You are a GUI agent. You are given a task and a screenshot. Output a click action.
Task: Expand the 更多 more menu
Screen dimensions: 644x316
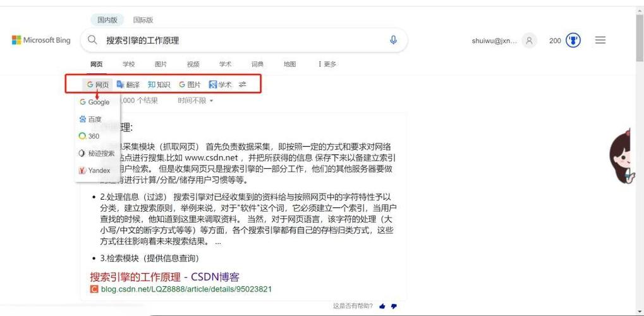[327, 64]
